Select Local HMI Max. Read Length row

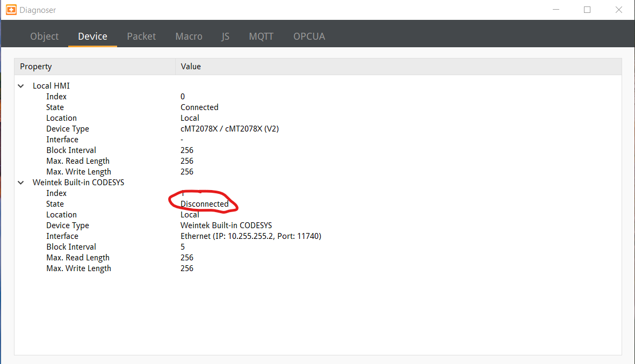tap(78, 161)
